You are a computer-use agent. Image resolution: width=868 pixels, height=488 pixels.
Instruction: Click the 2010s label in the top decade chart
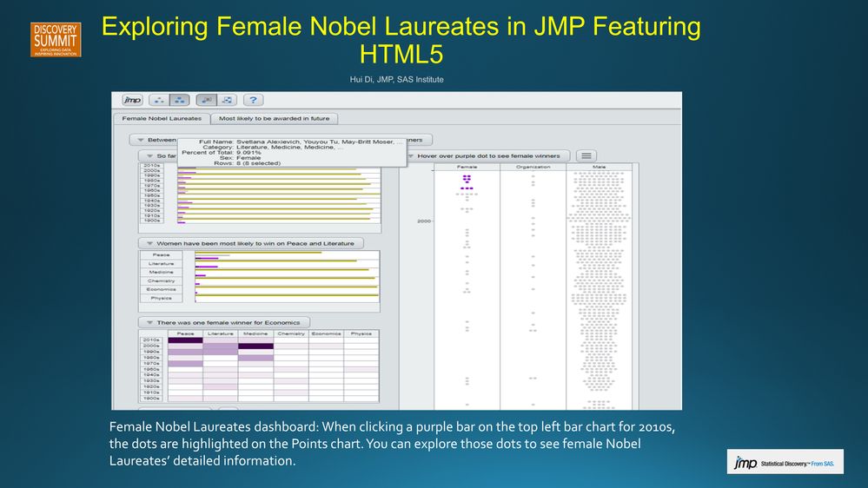click(152, 166)
